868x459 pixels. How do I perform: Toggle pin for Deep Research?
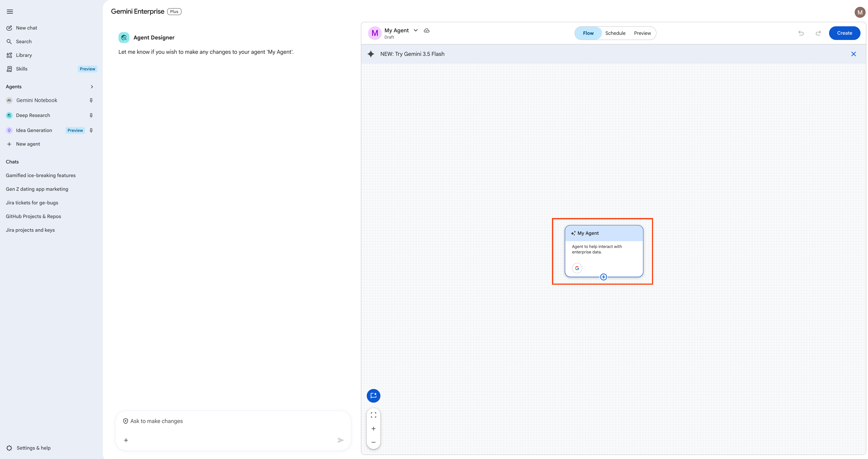pos(91,115)
